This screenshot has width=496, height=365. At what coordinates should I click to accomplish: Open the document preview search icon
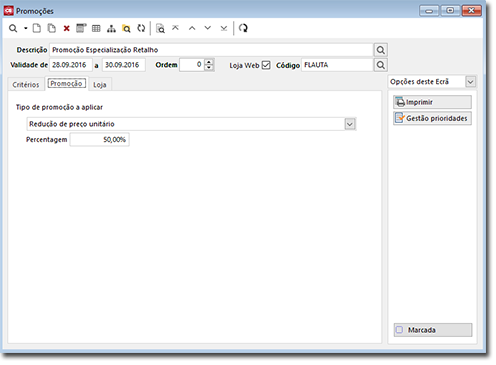click(160, 29)
